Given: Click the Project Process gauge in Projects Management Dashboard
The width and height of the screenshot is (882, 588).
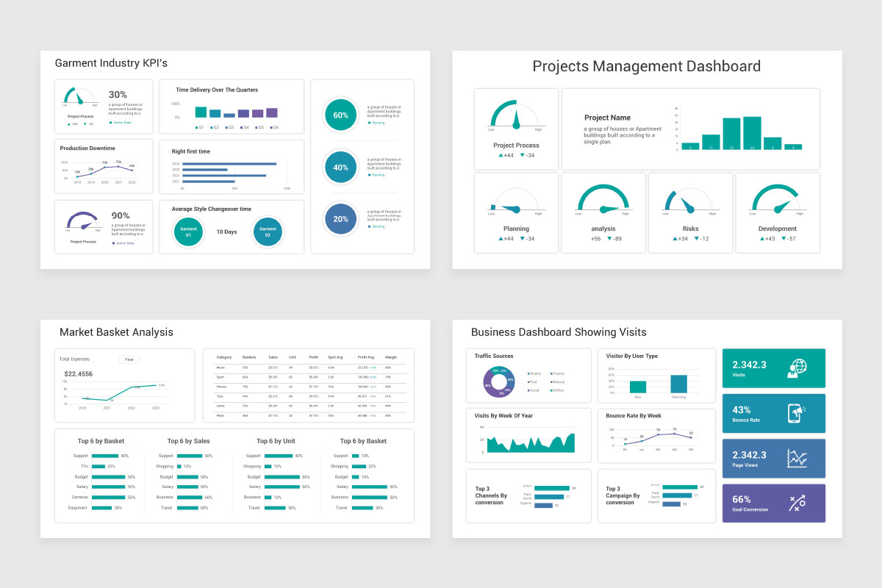Looking at the screenshot, I should click(516, 116).
